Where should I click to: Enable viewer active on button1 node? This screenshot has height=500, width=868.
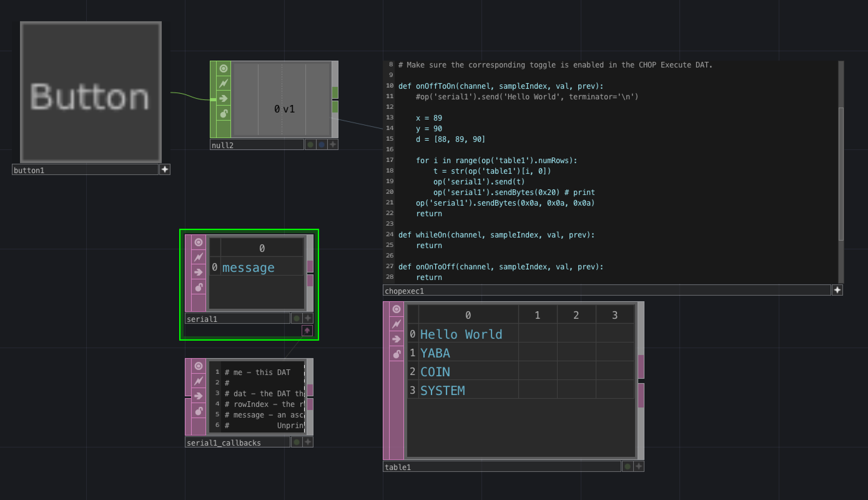(x=165, y=169)
